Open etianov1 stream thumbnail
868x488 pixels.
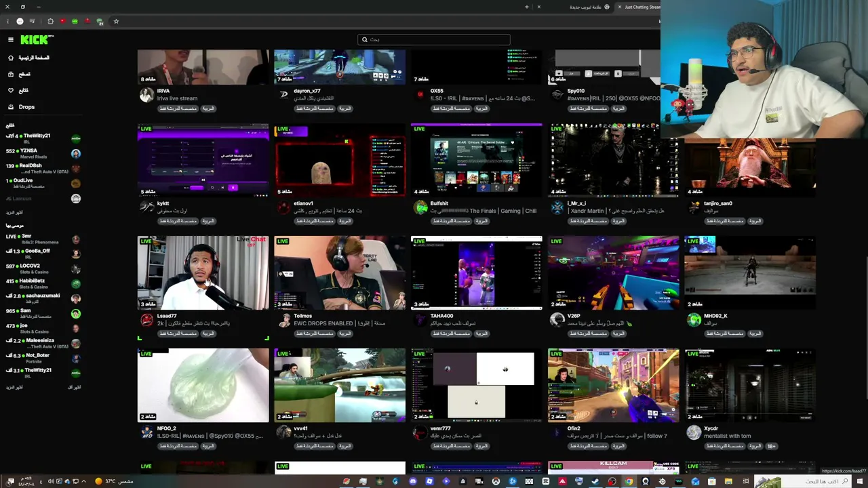pyautogui.click(x=340, y=160)
